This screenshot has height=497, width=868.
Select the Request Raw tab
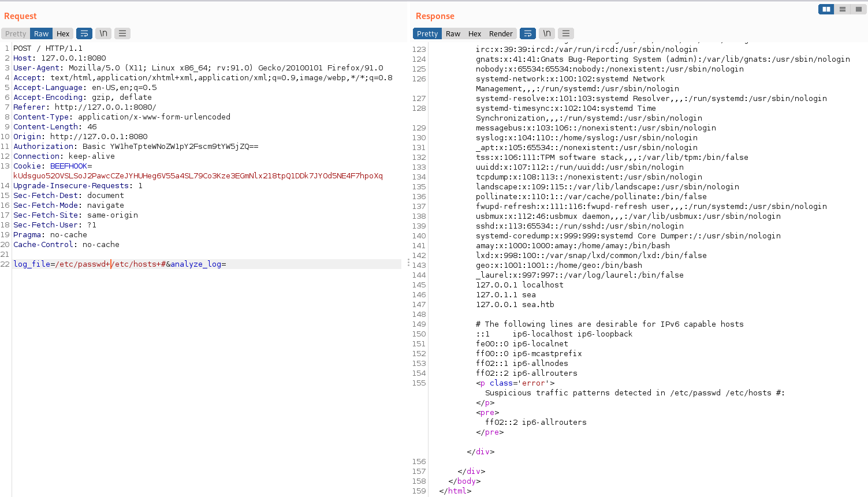pyautogui.click(x=41, y=33)
